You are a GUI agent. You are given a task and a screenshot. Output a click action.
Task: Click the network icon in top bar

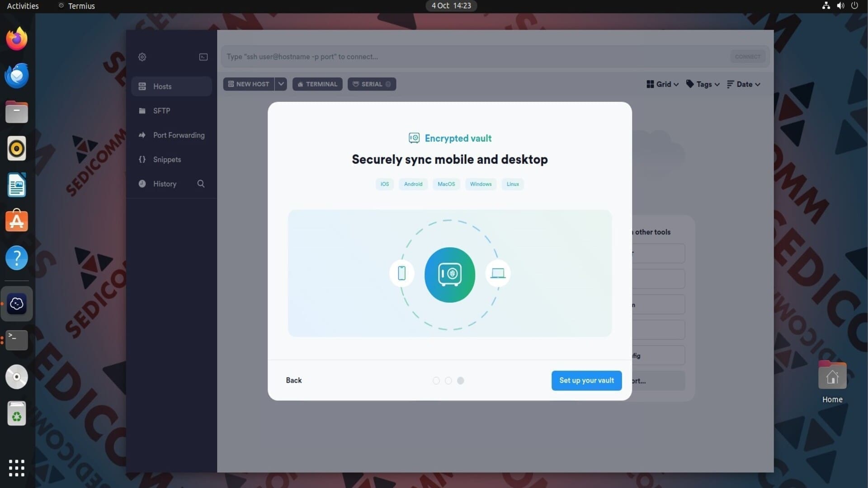pyautogui.click(x=826, y=6)
